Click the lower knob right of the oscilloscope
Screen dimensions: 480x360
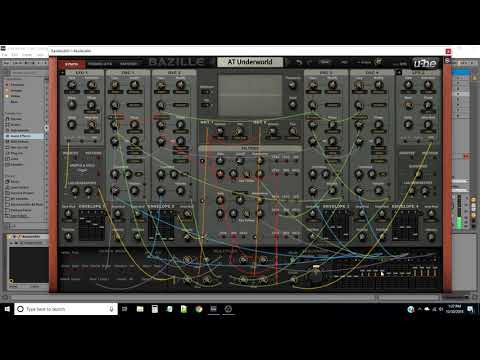(x=292, y=105)
